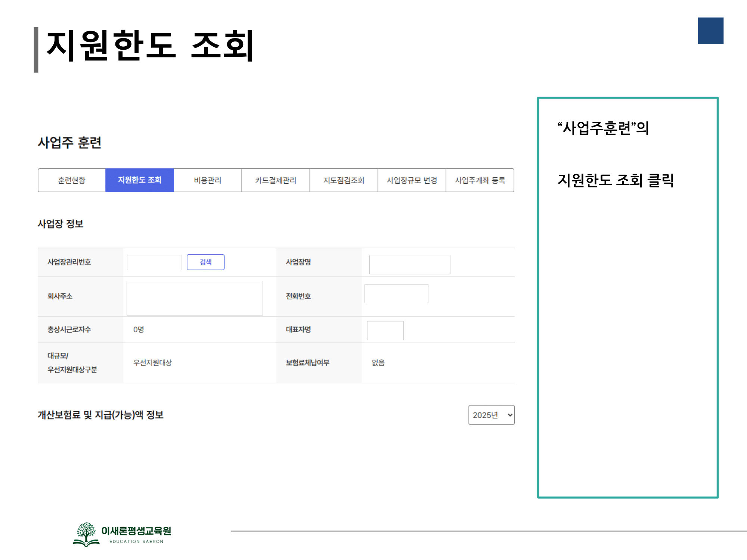The height and width of the screenshot is (560, 747).
Task: Click the 이새론평생교육원 tree logo icon
Action: coord(86,534)
